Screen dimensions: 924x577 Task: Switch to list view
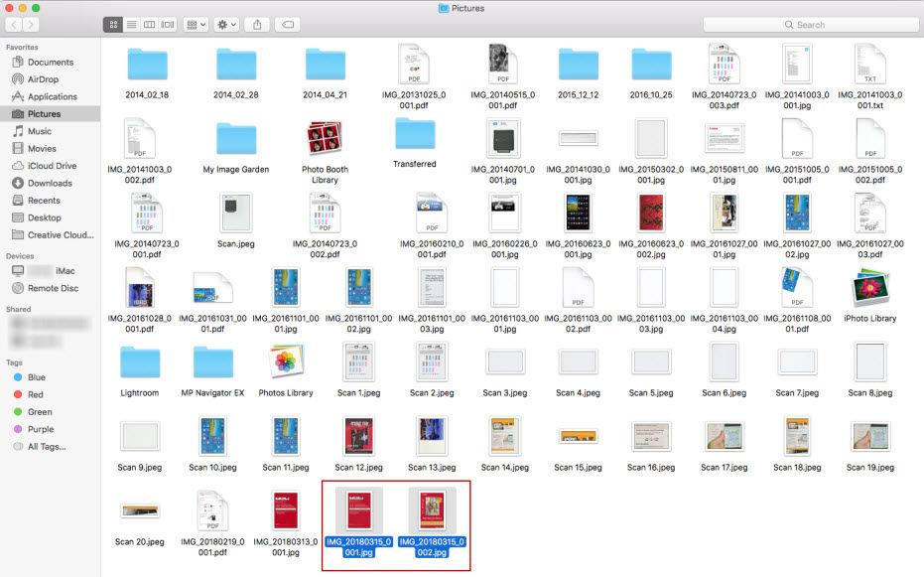131,25
